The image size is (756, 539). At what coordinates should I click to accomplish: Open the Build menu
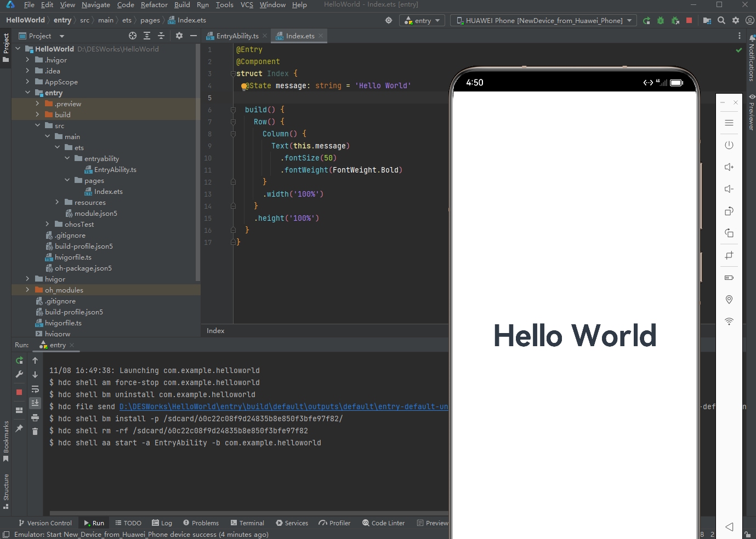point(182,5)
